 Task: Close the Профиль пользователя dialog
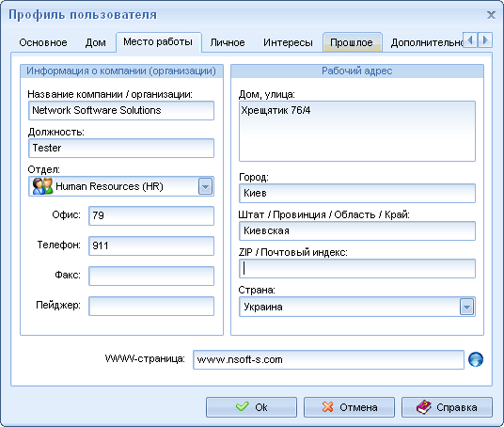pyautogui.click(x=491, y=15)
